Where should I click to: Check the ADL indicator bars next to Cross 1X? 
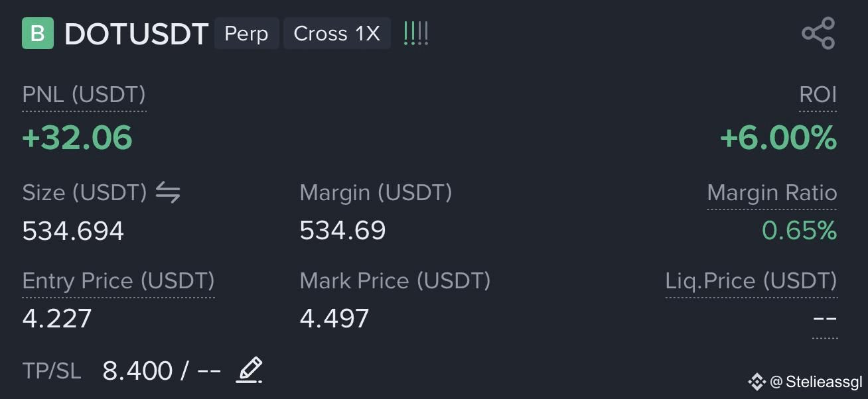pos(416,33)
